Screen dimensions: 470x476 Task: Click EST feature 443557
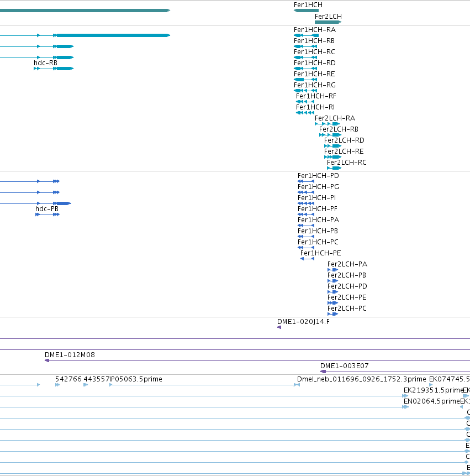coord(86,385)
